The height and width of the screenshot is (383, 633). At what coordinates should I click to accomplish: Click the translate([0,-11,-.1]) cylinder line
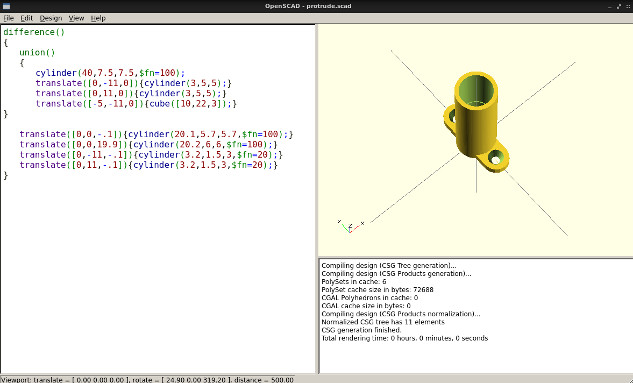pyautogui.click(x=151, y=155)
